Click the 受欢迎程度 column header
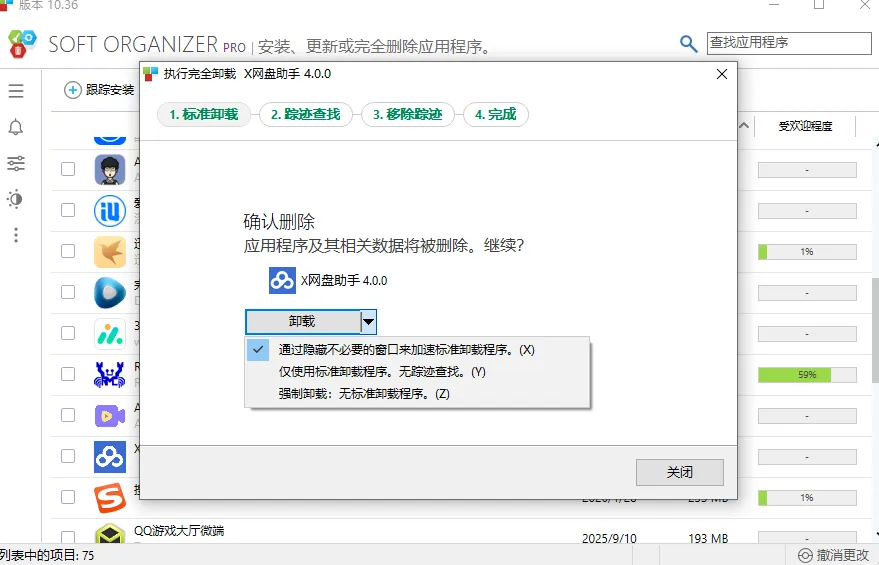Image resolution: width=879 pixels, height=565 pixels. tap(805, 126)
